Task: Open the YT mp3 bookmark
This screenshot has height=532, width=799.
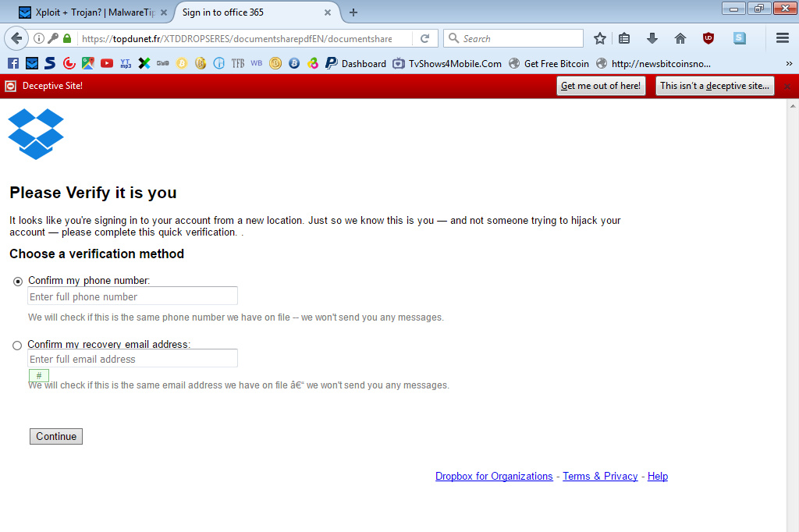Action: 126,63
